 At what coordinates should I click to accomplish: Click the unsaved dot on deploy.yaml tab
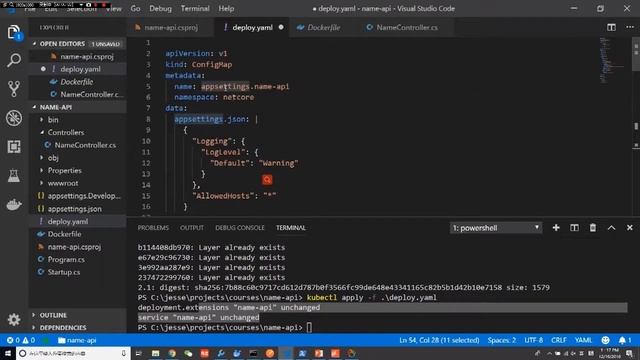[281, 27]
